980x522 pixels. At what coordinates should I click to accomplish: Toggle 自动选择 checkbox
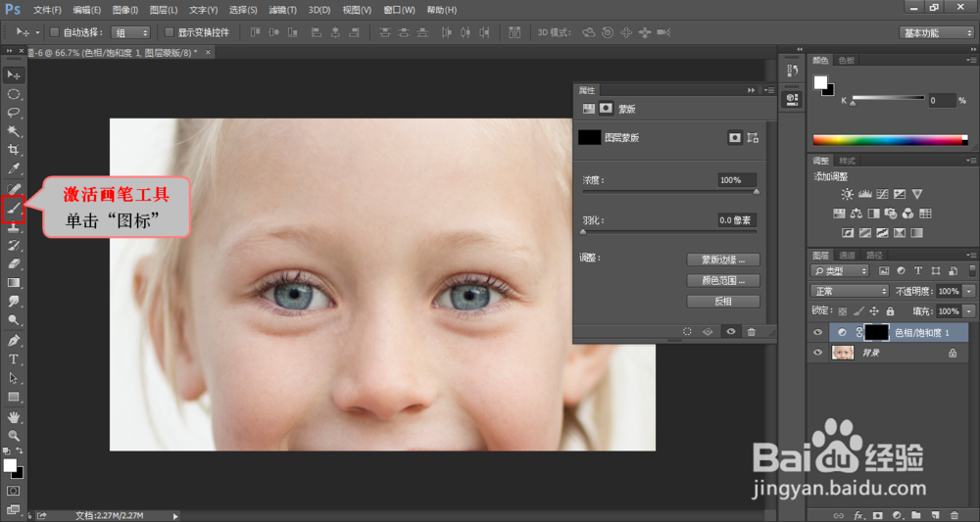[54, 32]
